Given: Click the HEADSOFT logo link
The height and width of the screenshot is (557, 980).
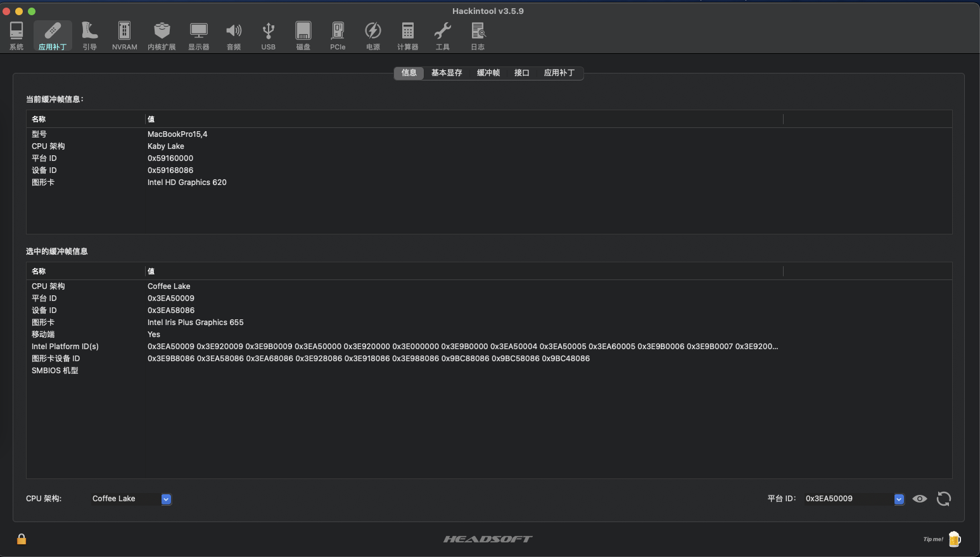Looking at the screenshot, I should tap(488, 539).
